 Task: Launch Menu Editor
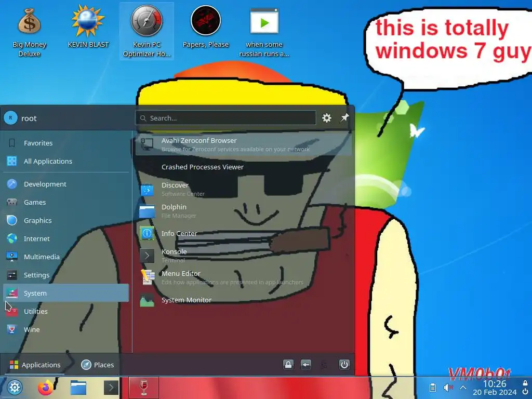tap(243, 277)
